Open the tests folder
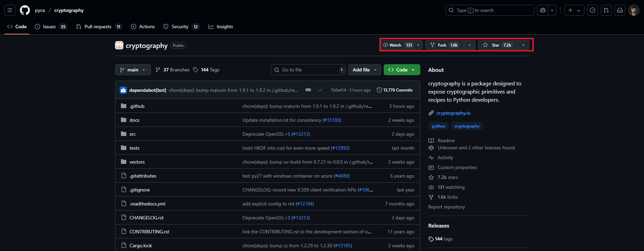The image size is (644, 251). coord(135,148)
